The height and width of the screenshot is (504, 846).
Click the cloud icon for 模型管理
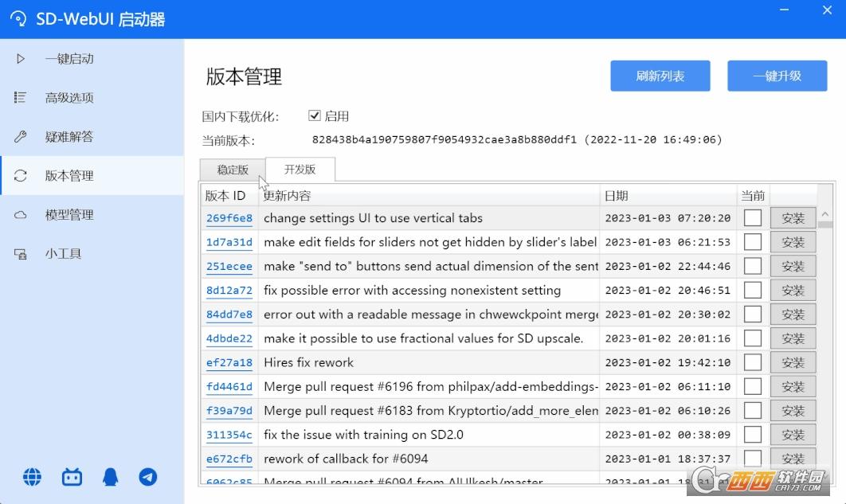point(20,214)
